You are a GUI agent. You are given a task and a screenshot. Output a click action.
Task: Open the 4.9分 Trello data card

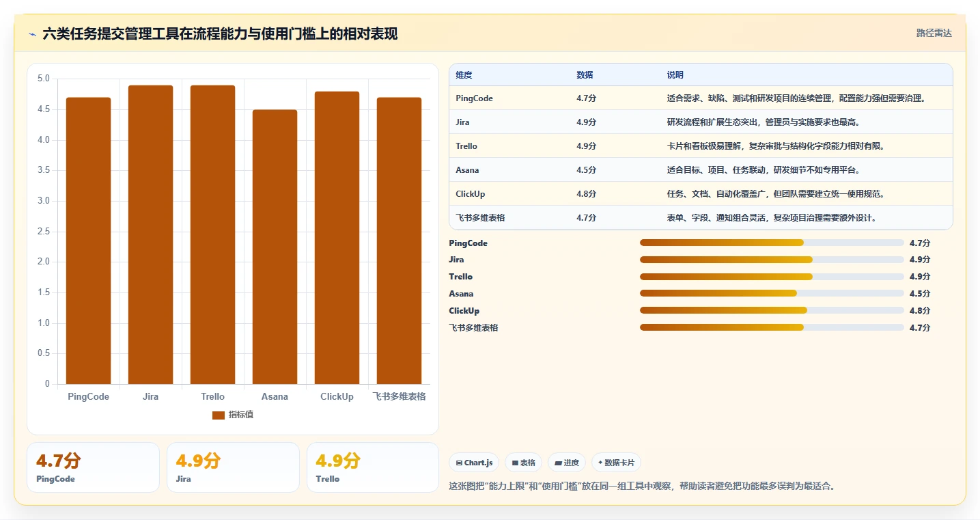[x=373, y=467]
